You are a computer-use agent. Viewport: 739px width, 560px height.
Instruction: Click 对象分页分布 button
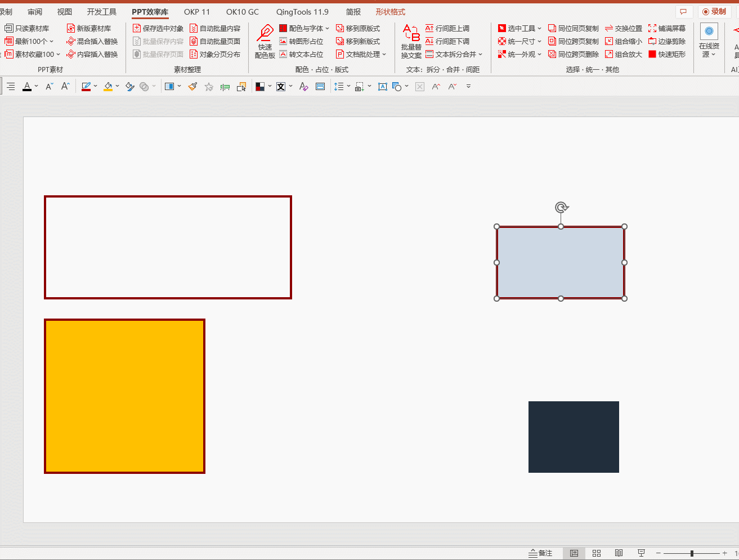(215, 54)
